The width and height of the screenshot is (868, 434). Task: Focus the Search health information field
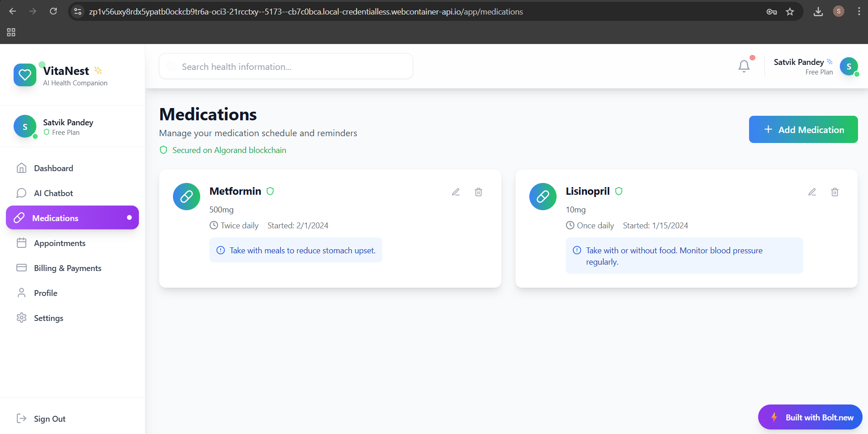click(x=286, y=66)
